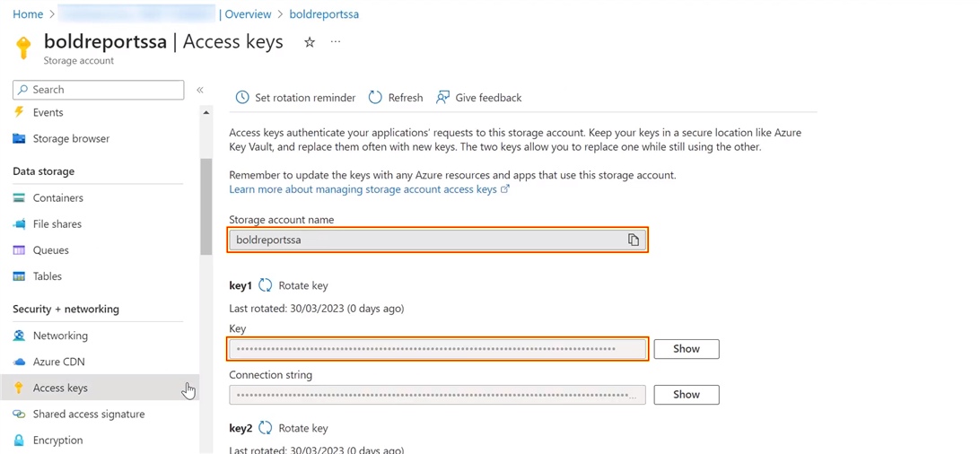The width and height of the screenshot is (980, 454).
Task: Click the Encryption padlock icon
Action: tap(20, 440)
